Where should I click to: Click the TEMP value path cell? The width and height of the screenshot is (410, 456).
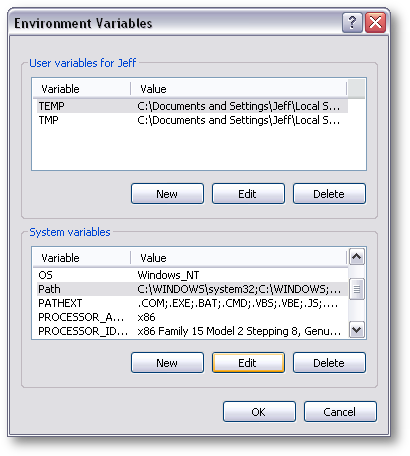coord(239,106)
